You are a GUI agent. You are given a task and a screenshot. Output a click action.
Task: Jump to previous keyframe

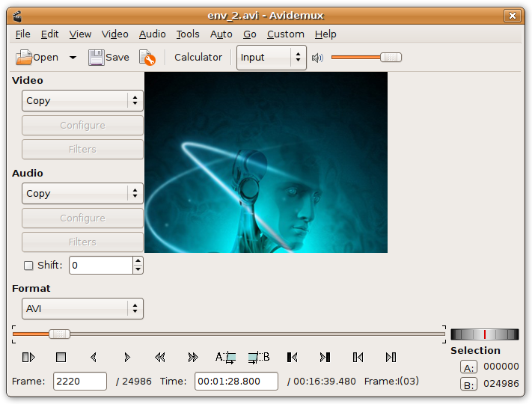160,357
